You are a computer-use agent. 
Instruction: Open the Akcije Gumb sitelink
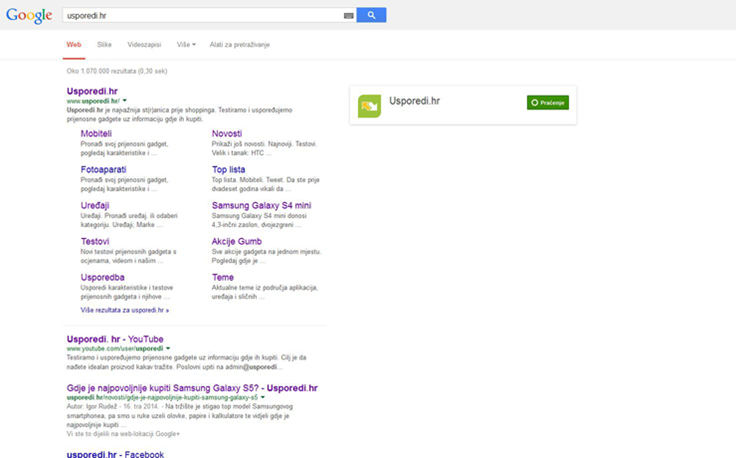click(237, 241)
